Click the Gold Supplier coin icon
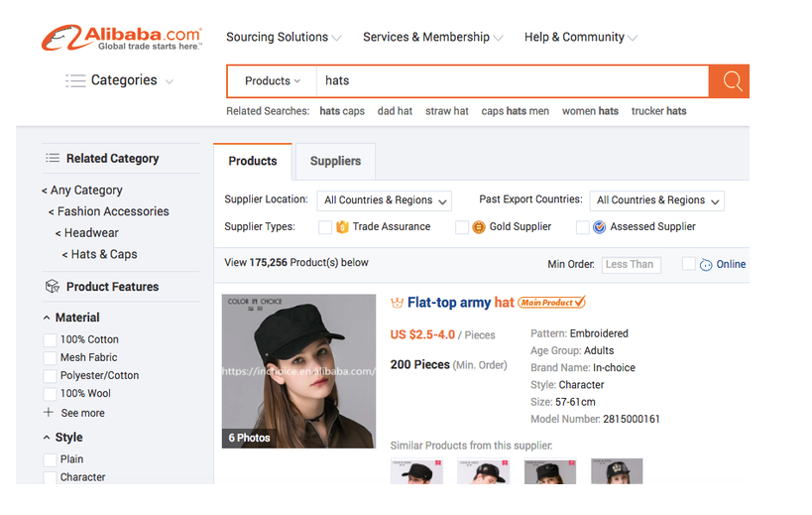 479,227
